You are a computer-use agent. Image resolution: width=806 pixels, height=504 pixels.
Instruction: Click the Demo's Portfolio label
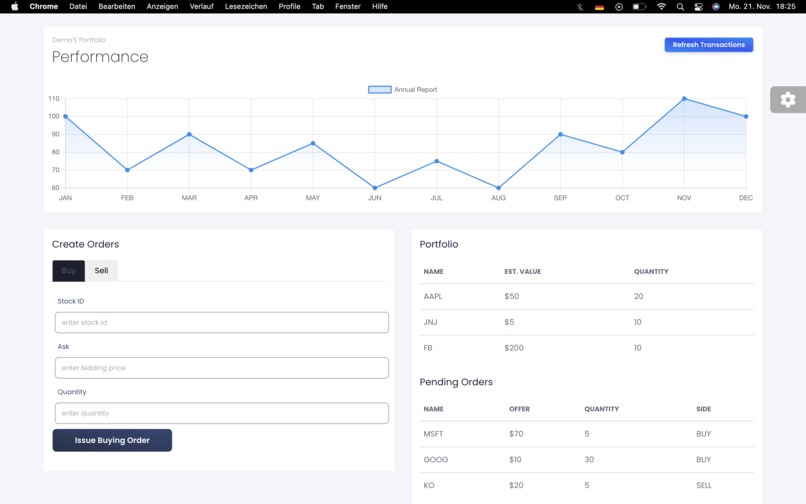click(x=79, y=40)
